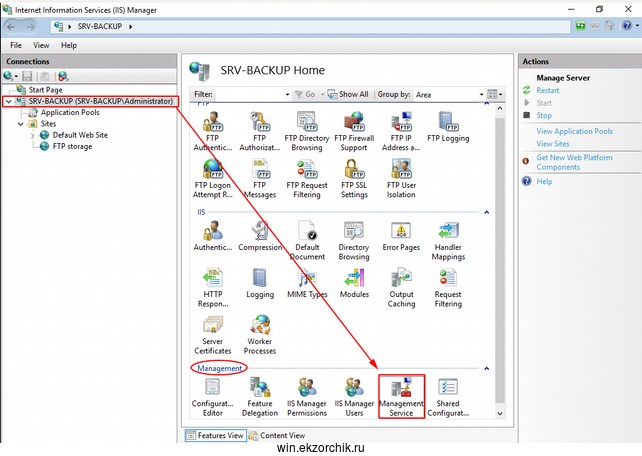Open FTP IP Address restrictions feature
The image size is (642, 456).
click(401, 131)
